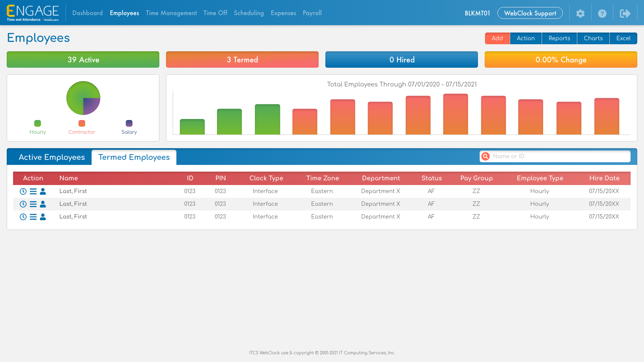The width and height of the screenshot is (644, 362).
Task: Open the settings gear icon
Action: pyautogui.click(x=580, y=13)
